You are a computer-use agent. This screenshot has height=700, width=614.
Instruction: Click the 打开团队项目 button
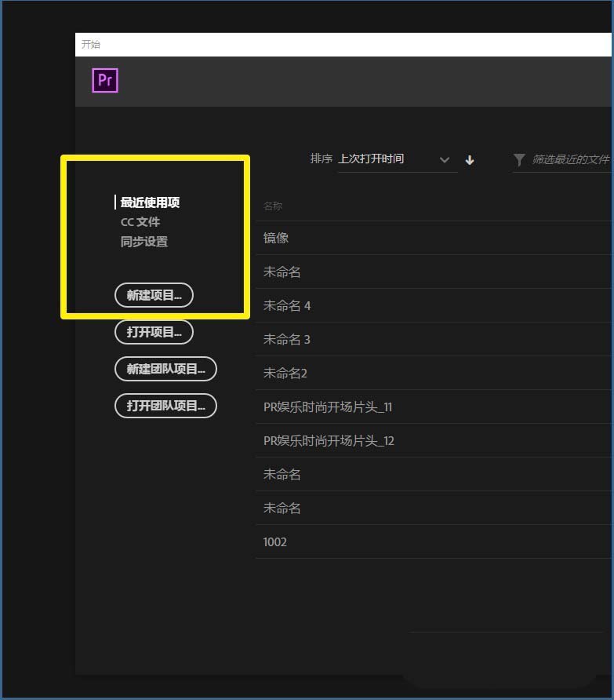(165, 406)
